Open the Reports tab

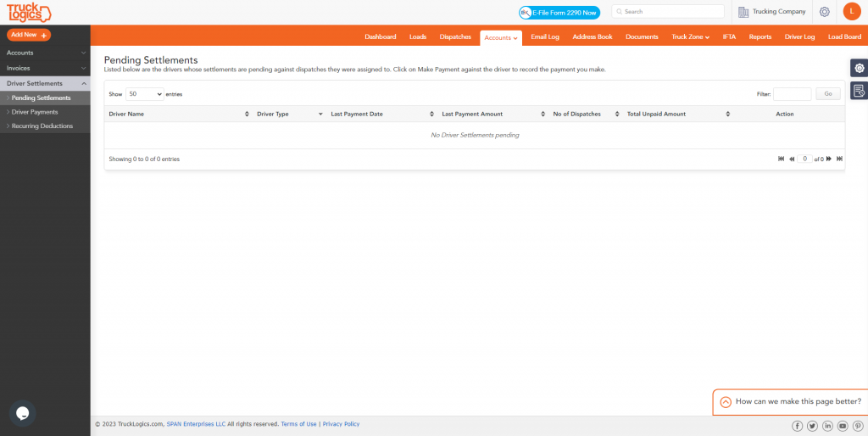760,37
